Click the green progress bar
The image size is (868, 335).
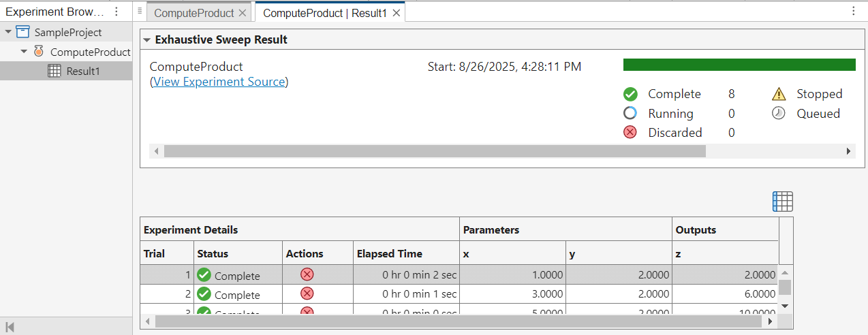click(739, 65)
